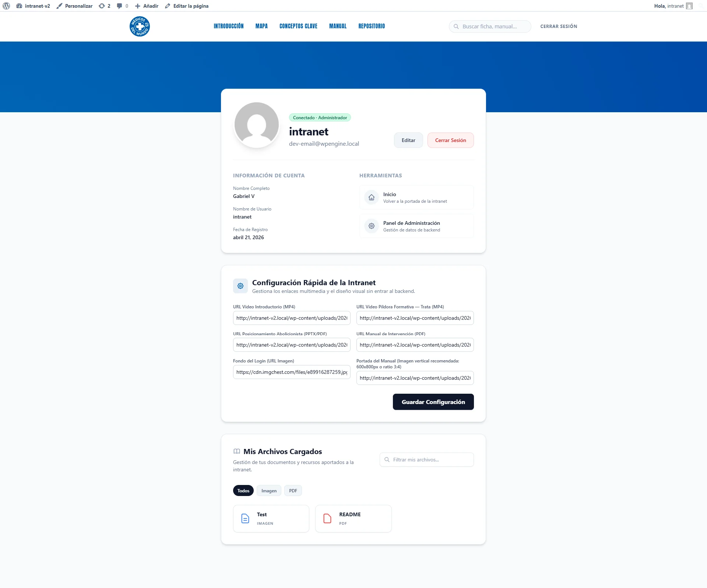
Task: Click the Fondo del Login URL field
Action: 292,372
